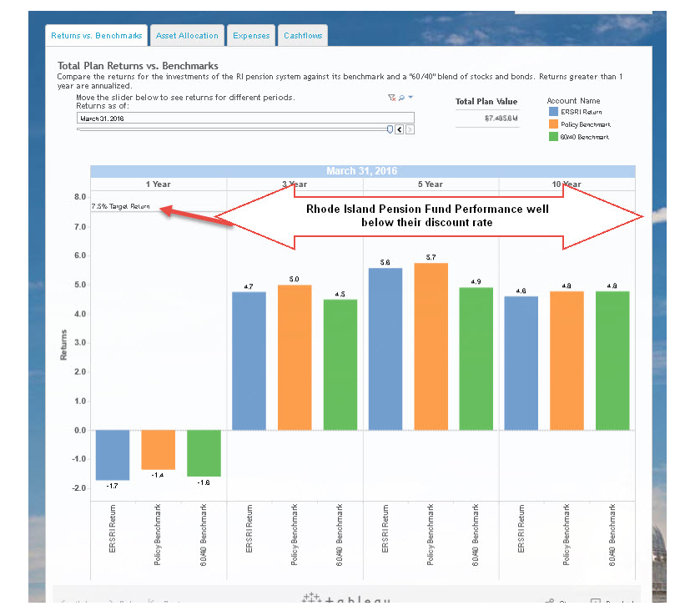Click the Total Plan Value heading

pos(486,102)
